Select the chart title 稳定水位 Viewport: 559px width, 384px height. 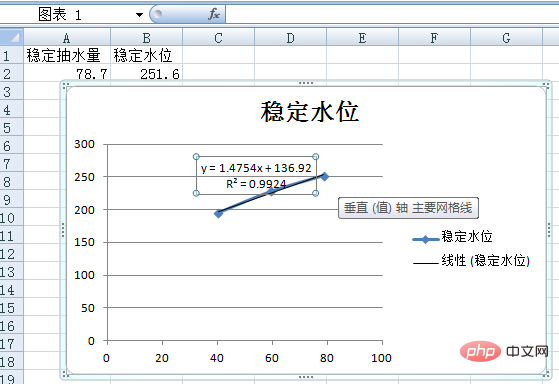(x=309, y=112)
